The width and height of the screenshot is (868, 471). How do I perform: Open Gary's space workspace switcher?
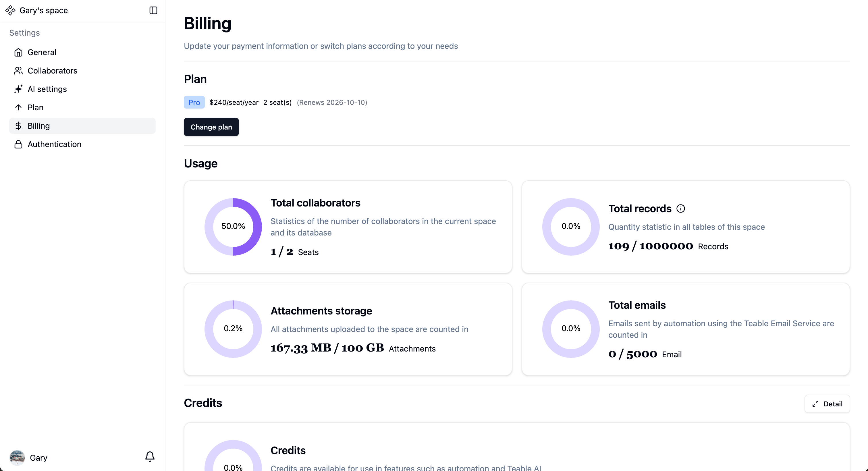coord(43,10)
